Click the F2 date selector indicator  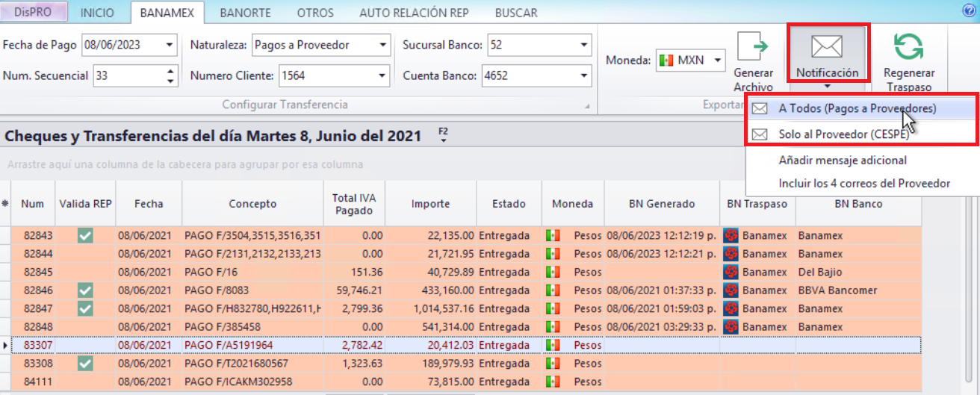[x=443, y=135]
